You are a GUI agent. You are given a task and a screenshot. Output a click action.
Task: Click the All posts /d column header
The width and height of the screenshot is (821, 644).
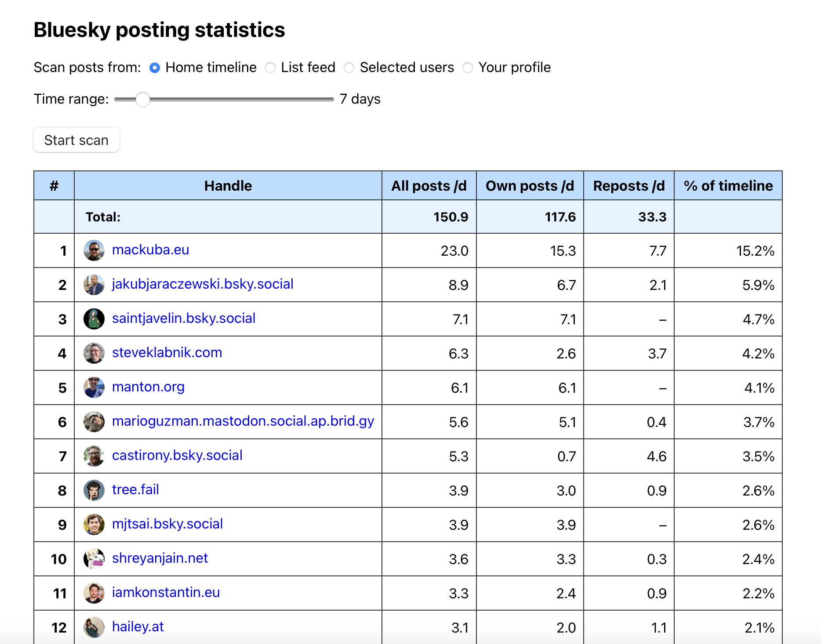429,186
